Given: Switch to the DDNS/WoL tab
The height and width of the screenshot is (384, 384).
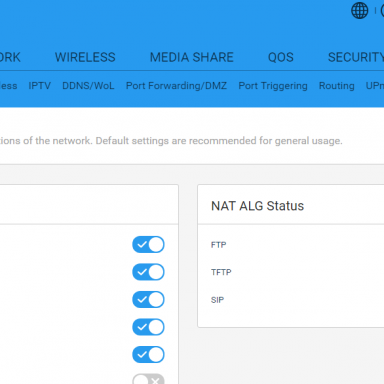Looking at the screenshot, I should point(88,86).
